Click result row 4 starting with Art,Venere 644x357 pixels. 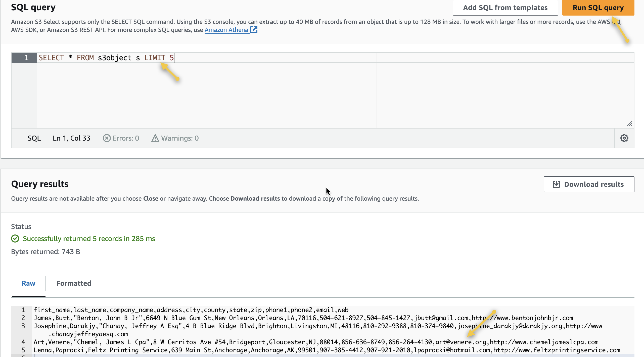(x=316, y=342)
